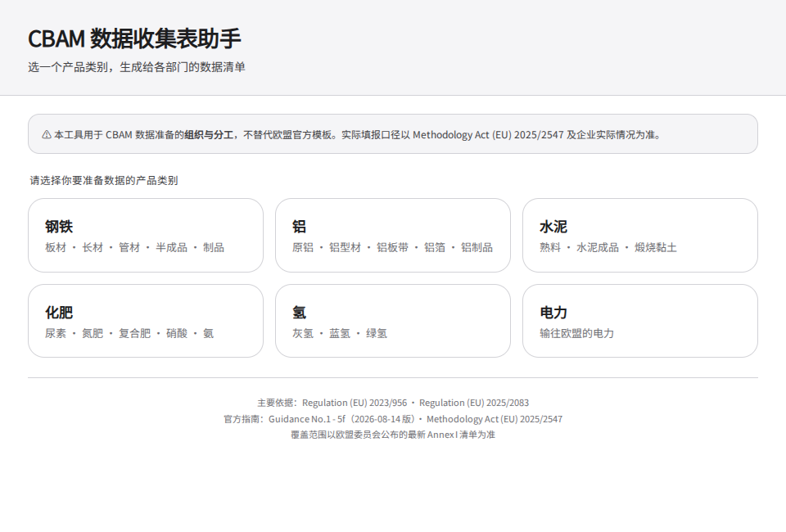Select the 电力 category card
Image resolution: width=786 pixels, height=532 pixels.
(640, 321)
